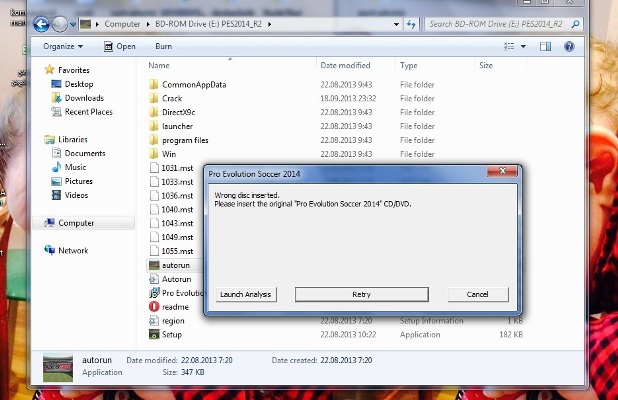Toggle the preview pane icon
The width and height of the screenshot is (618, 400).
click(x=545, y=47)
